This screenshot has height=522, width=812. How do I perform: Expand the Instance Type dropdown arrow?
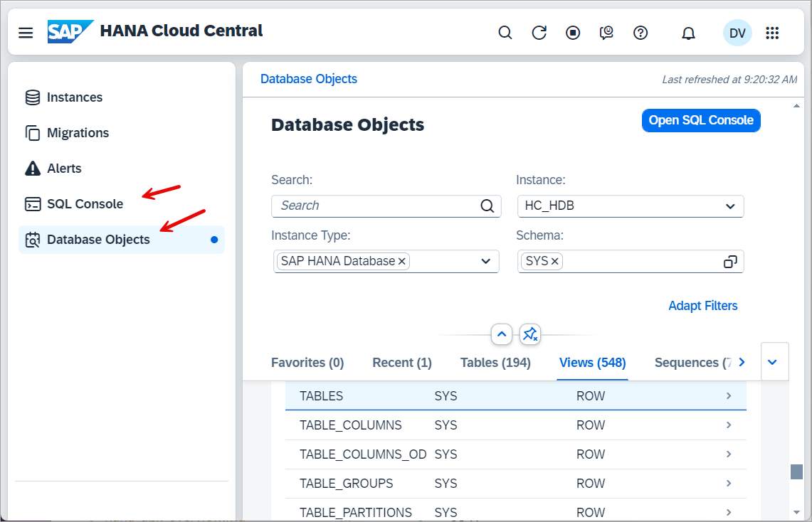pos(486,261)
